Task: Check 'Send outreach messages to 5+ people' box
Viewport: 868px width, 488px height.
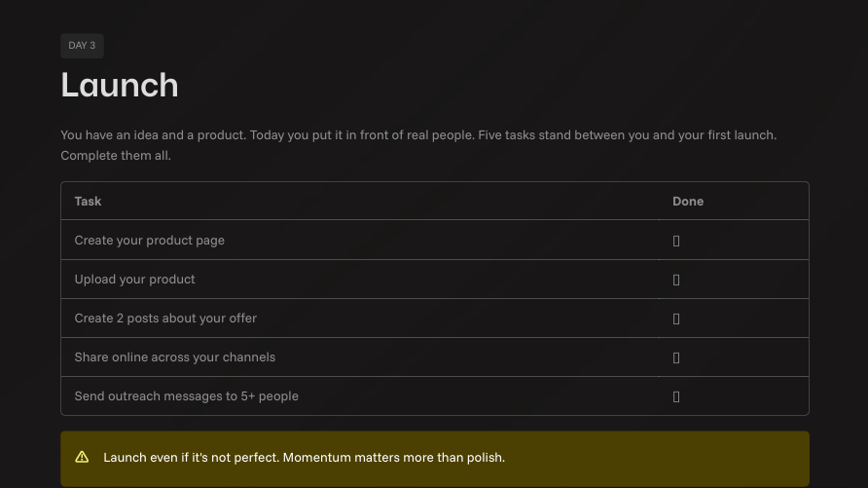Action: [676, 396]
